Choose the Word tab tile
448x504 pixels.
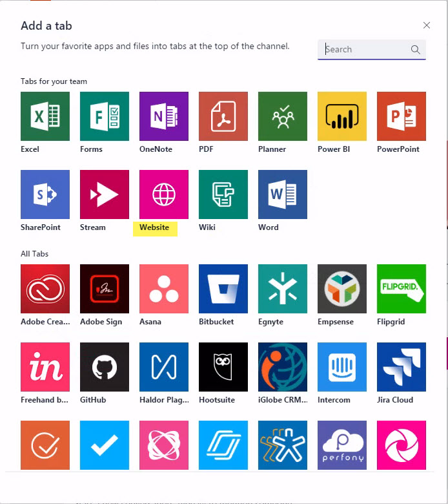283,194
